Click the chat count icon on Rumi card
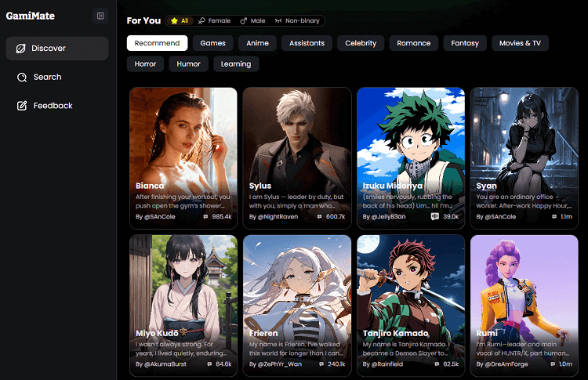 pyautogui.click(x=553, y=364)
